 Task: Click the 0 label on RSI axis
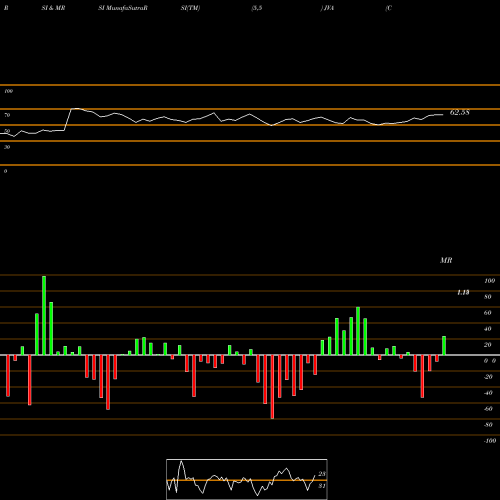pyautogui.click(x=5, y=171)
